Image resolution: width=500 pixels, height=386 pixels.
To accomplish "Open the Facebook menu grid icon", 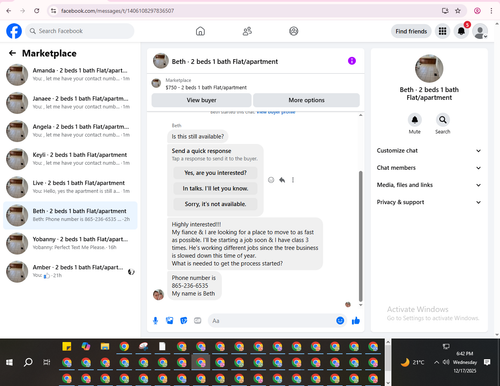I will click(x=442, y=31).
